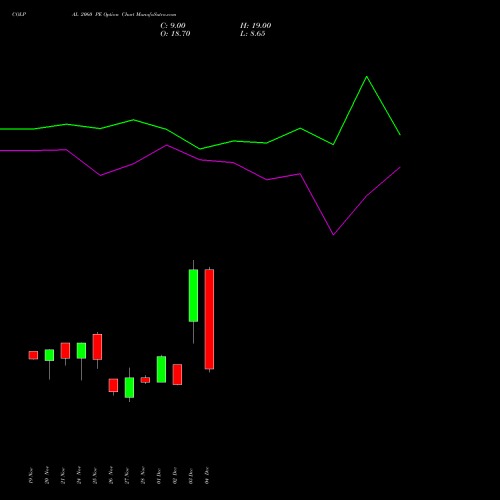Click the COLP symbol text in header
This screenshot has height=500, width=500.
point(19,15)
